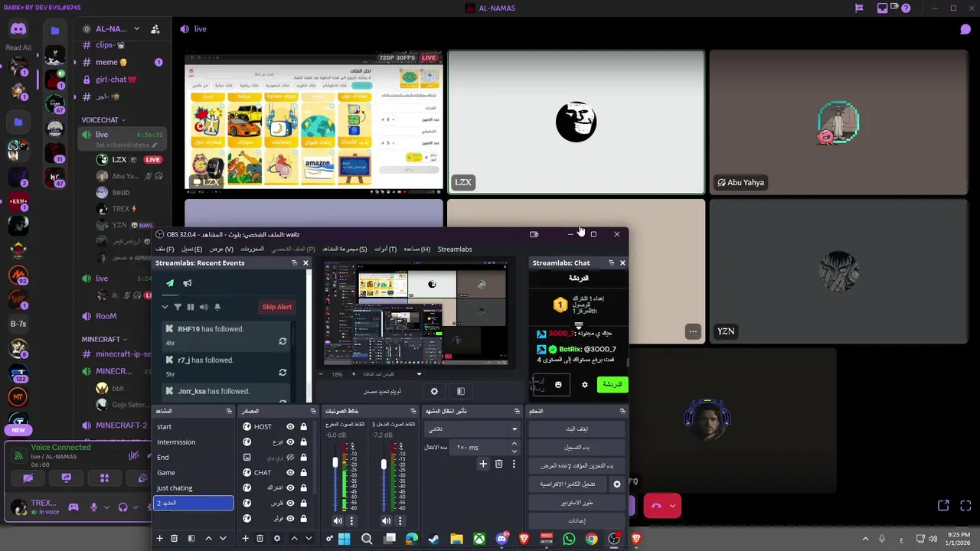Move selected source down in Sources panel
Image resolution: width=980 pixels, height=551 pixels.
click(x=309, y=539)
